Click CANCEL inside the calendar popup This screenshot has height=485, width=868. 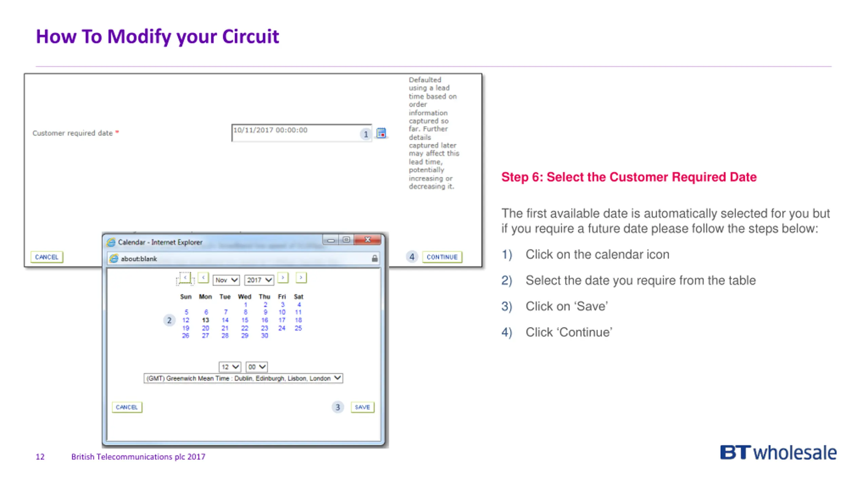[x=127, y=407]
